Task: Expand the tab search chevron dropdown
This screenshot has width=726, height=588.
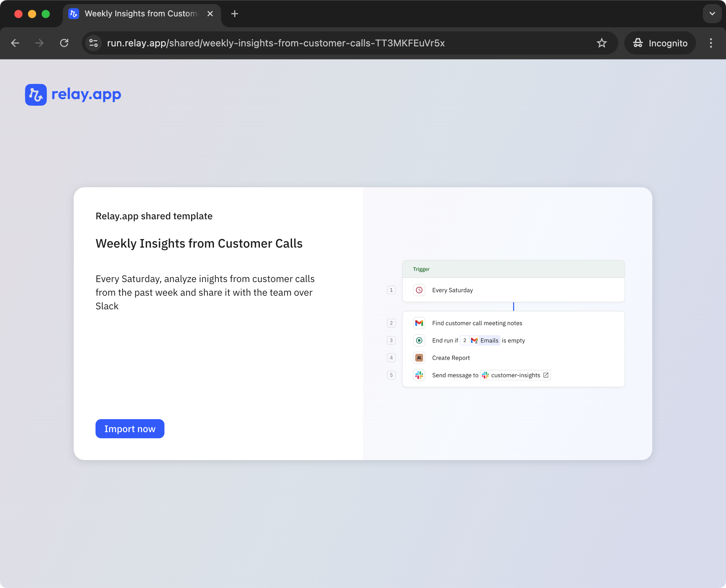Action: (x=712, y=14)
